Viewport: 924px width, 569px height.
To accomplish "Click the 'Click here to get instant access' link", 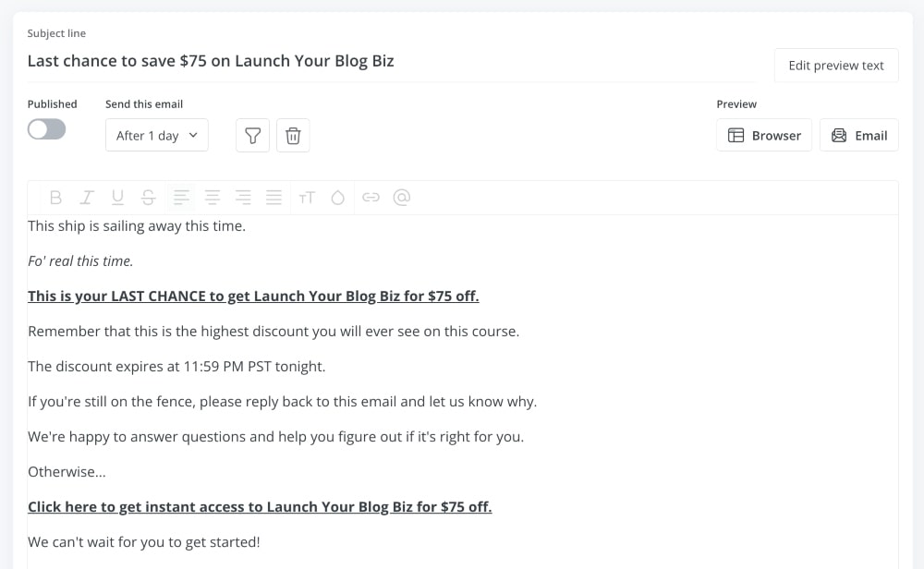I will click(x=260, y=506).
